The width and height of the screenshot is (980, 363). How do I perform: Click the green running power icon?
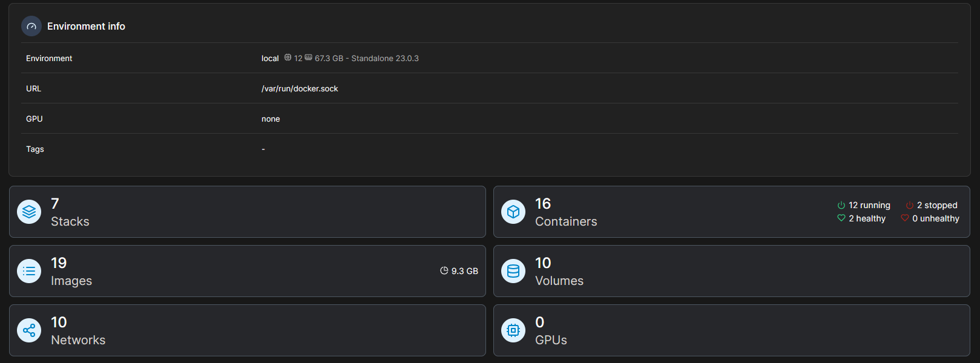pos(841,206)
